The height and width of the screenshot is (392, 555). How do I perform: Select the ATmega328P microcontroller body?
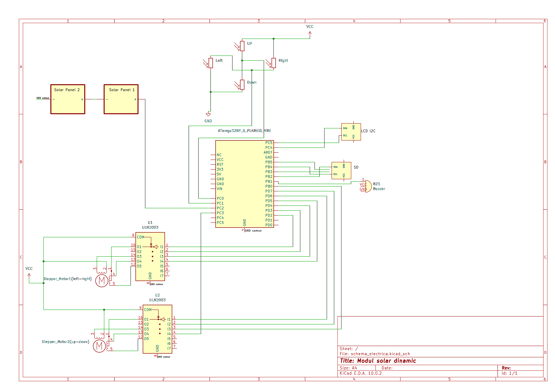point(245,184)
